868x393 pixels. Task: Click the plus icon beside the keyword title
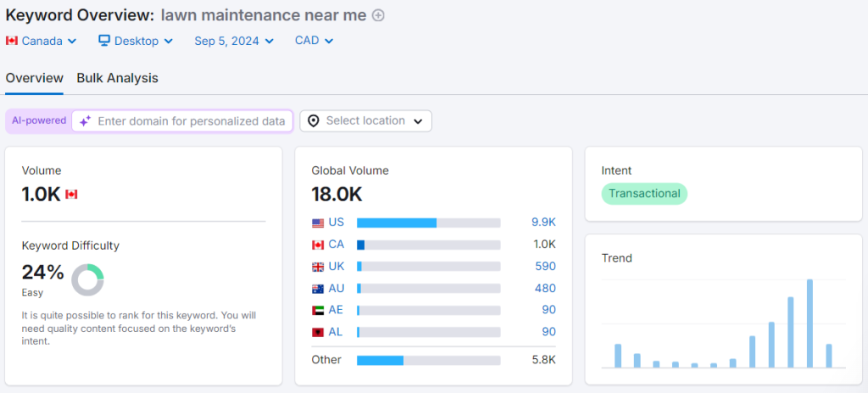(378, 15)
